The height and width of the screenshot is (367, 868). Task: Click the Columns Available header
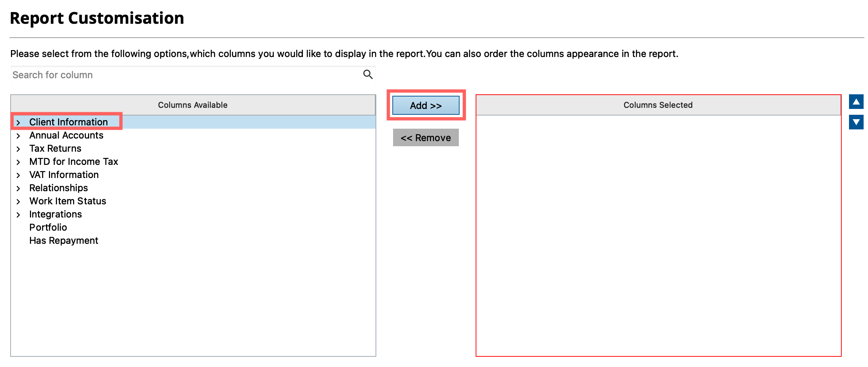click(x=193, y=105)
